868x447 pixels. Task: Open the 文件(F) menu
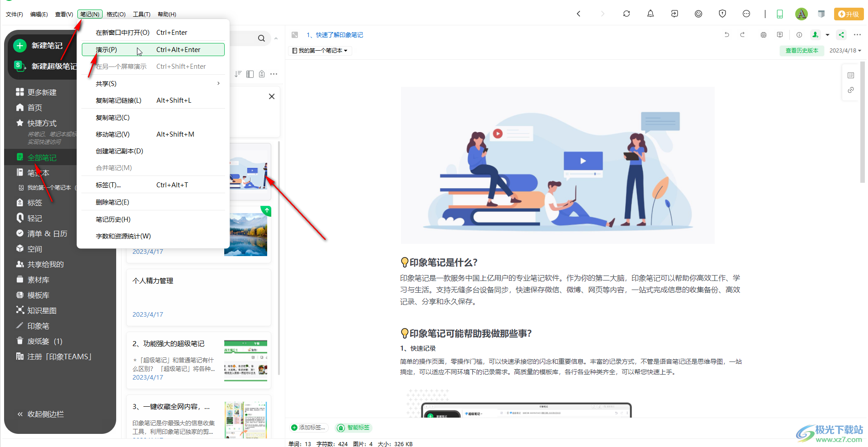14,14
